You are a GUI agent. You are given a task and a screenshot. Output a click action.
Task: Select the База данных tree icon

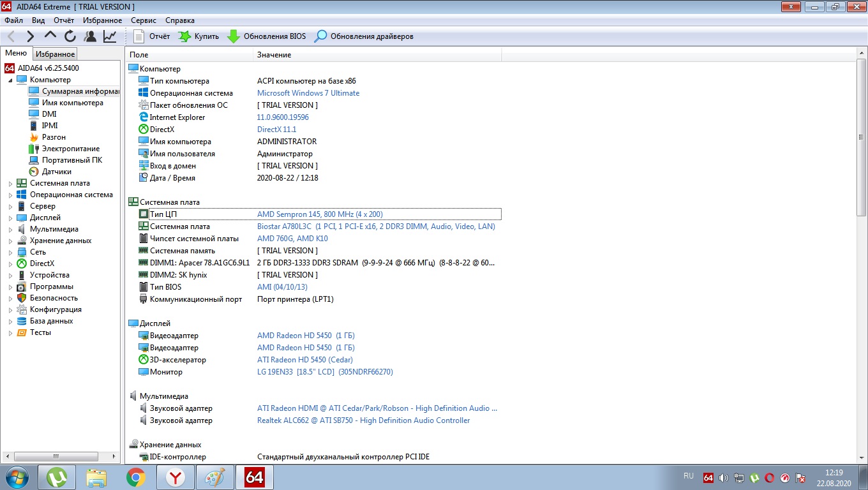[22, 321]
